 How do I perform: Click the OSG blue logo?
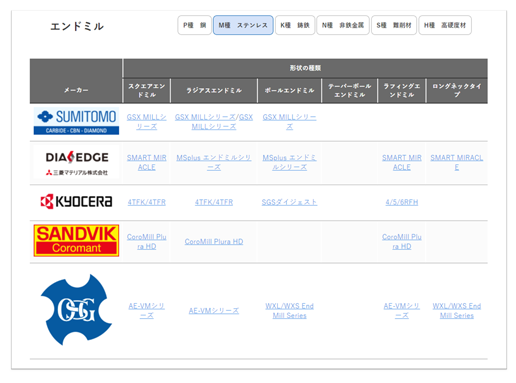[x=76, y=310]
